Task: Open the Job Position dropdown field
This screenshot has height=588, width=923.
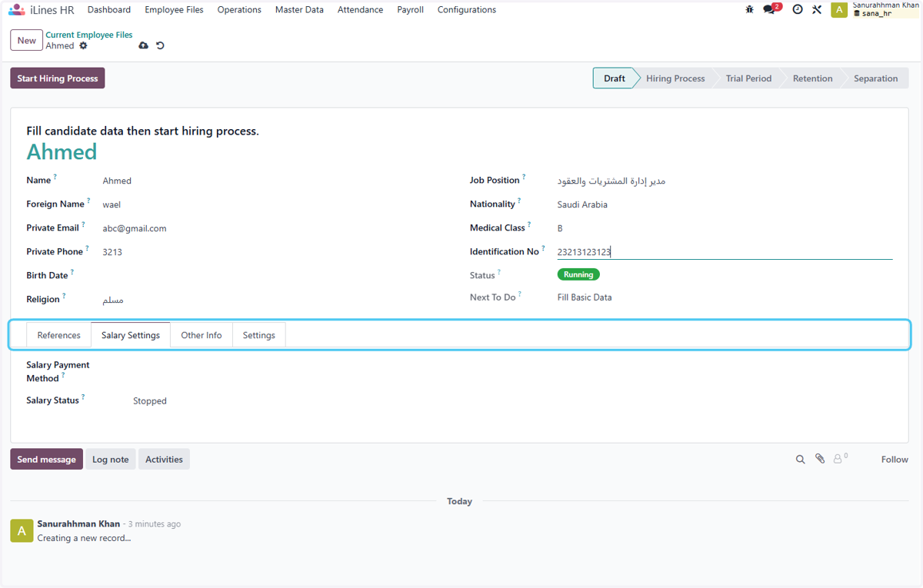Action: (725, 181)
